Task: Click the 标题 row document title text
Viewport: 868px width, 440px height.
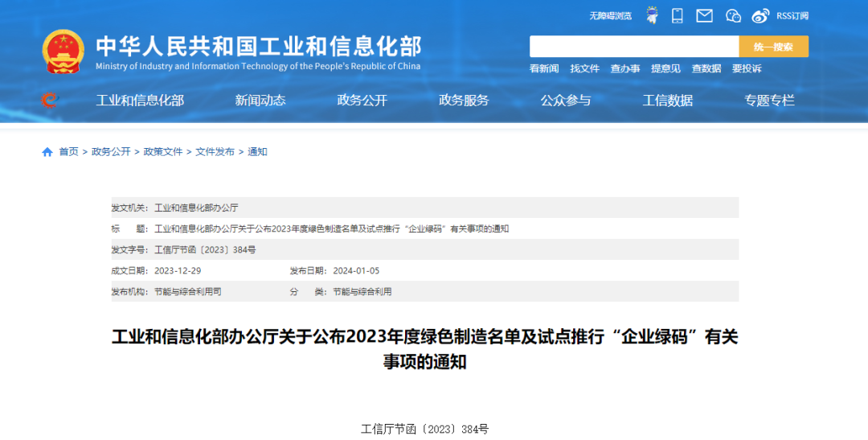Action: [332, 229]
